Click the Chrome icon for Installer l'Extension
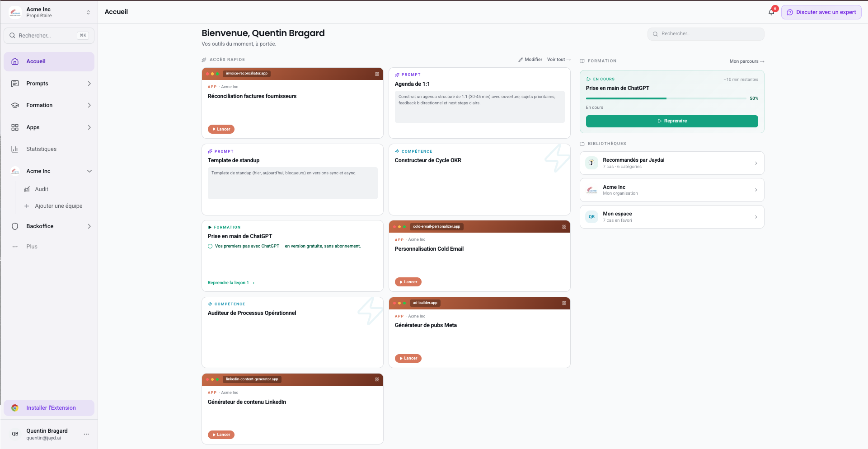Image resolution: width=868 pixels, height=449 pixels. pos(15,408)
